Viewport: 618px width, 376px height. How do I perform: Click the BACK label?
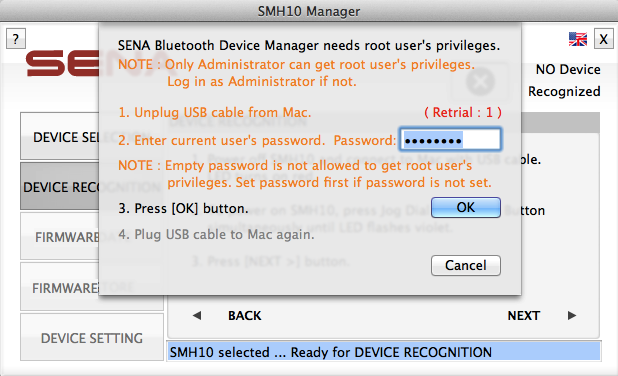pos(244,315)
